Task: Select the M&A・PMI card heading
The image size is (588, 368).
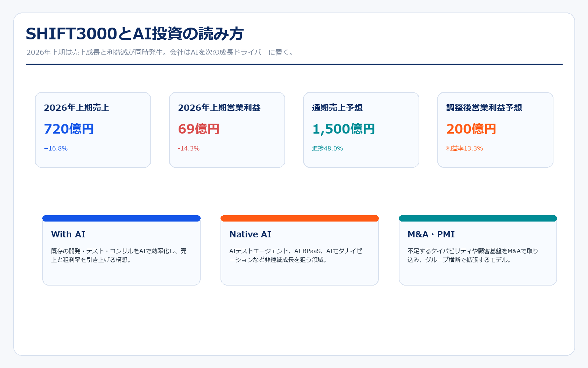Action: point(431,234)
